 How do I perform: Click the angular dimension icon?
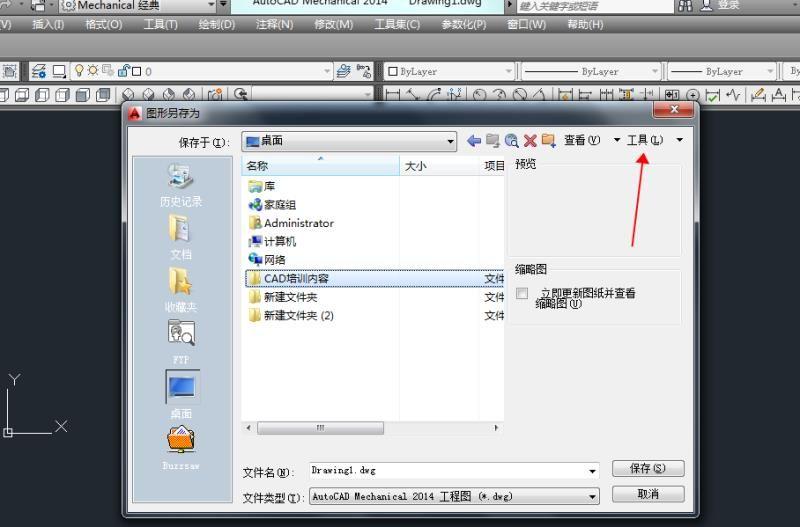pyautogui.click(x=540, y=95)
